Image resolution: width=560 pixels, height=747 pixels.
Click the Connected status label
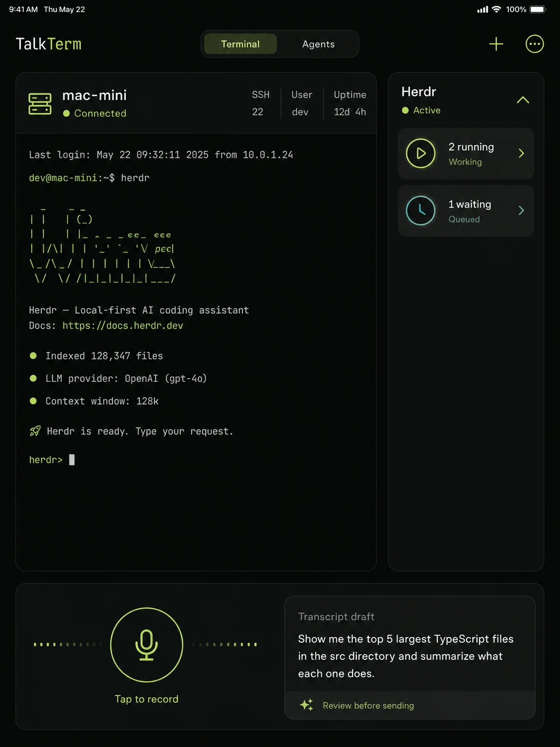tap(100, 113)
